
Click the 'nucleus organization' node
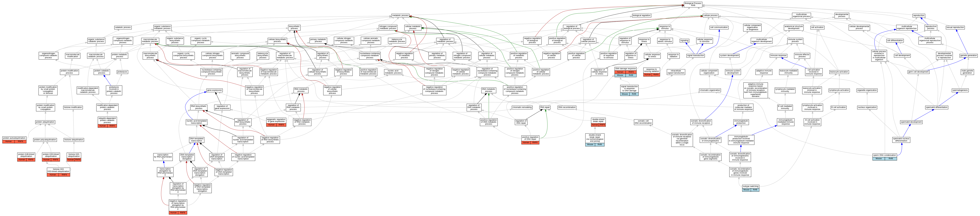coord(867,107)
